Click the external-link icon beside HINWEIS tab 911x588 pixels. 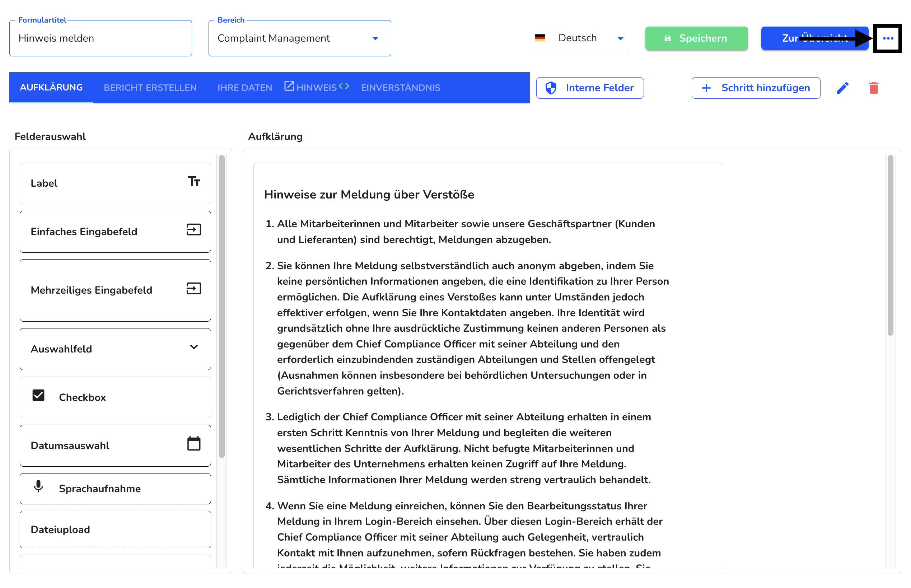[x=289, y=86]
